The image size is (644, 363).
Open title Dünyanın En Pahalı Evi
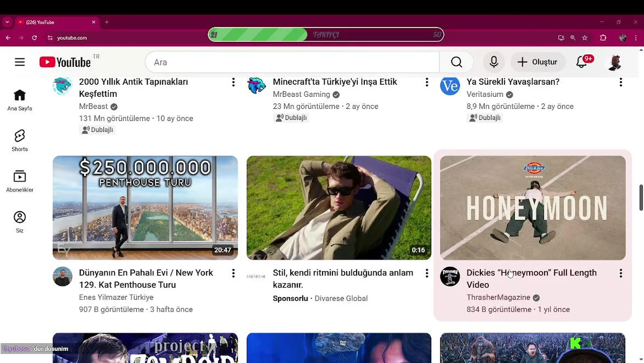pyautogui.click(x=146, y=279)
